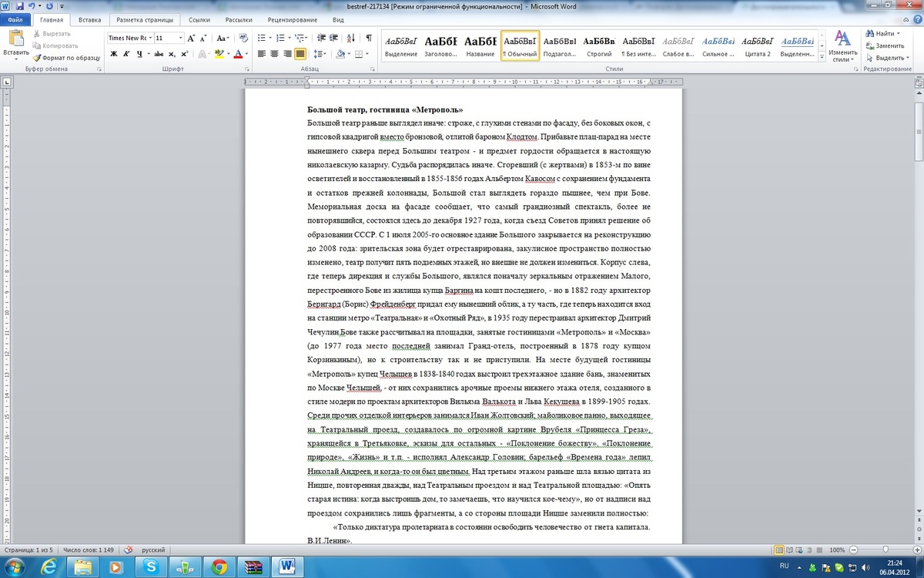Open Change Styles (Изменить стили) dropdown

843,46
